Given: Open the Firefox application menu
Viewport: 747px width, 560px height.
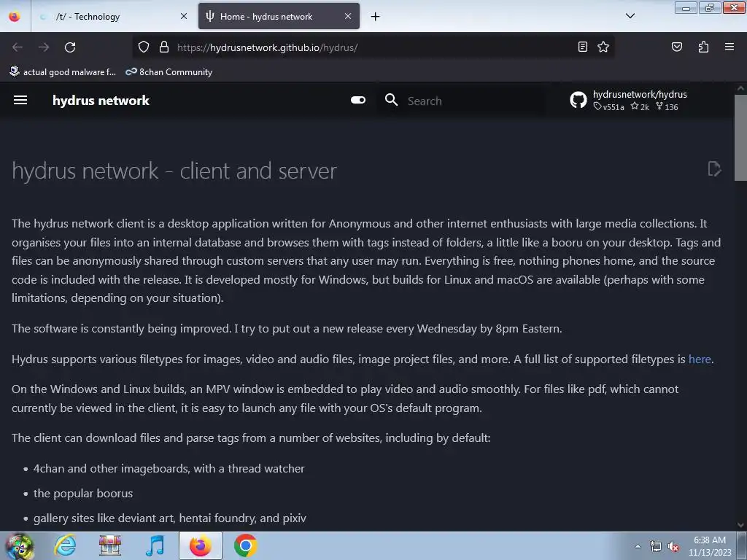Looking at the screenshot, I should (x=729, y=47).
